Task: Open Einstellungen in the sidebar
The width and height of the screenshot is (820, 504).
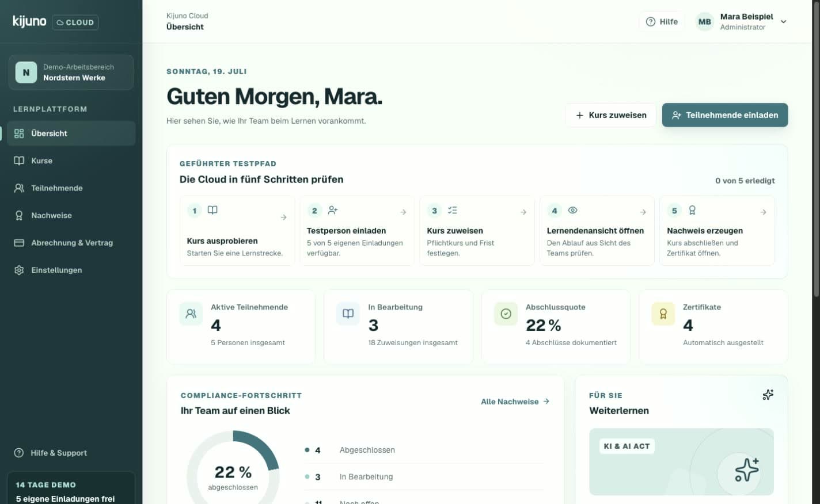Action: pyautogui.click(x=71, y=270)
